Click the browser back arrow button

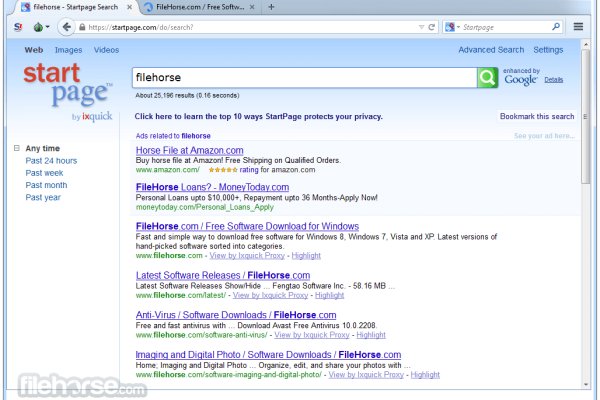pos(65,27)
